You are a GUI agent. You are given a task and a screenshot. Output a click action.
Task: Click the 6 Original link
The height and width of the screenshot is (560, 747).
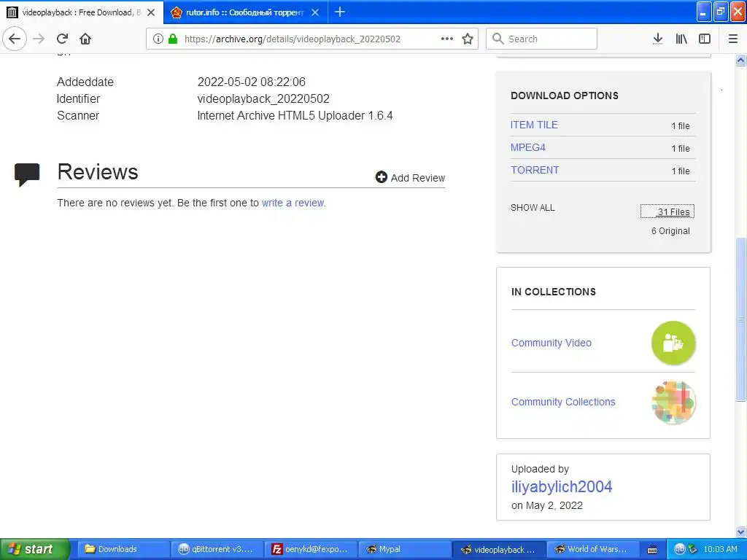[x=670, y=231]
